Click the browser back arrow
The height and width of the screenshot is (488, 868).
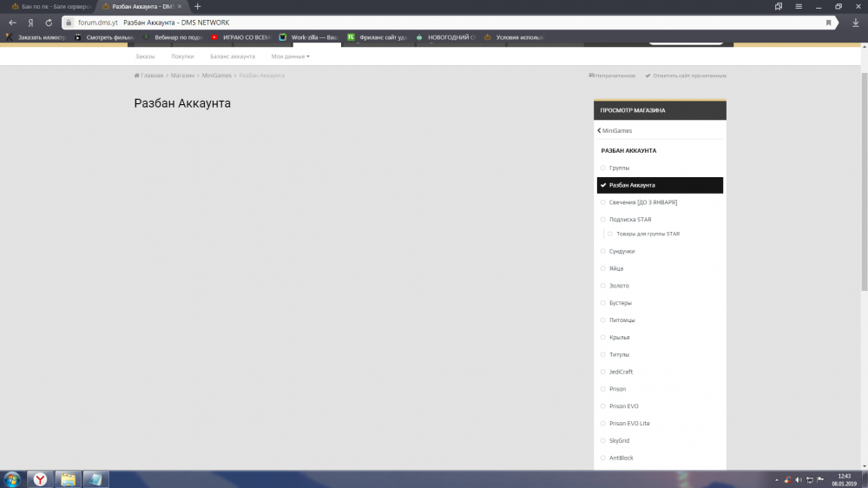(x=12, y=23)
